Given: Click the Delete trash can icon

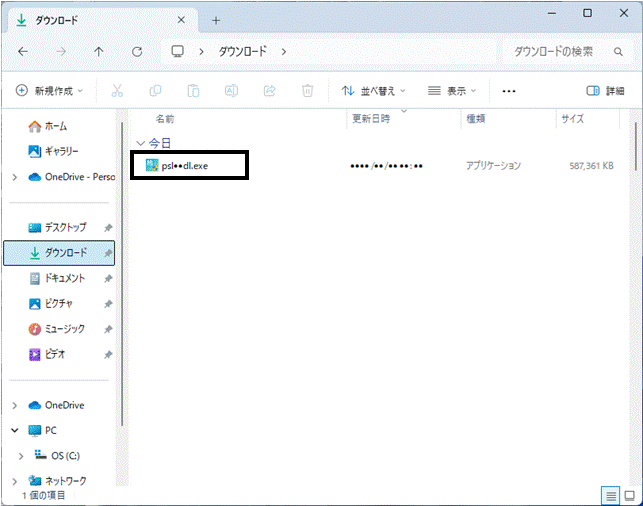Looking at the screenshot, I should pos(307,91).
